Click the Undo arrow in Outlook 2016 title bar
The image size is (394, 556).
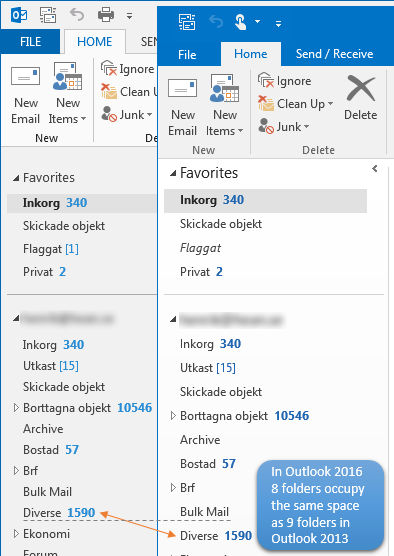point(216,22)
